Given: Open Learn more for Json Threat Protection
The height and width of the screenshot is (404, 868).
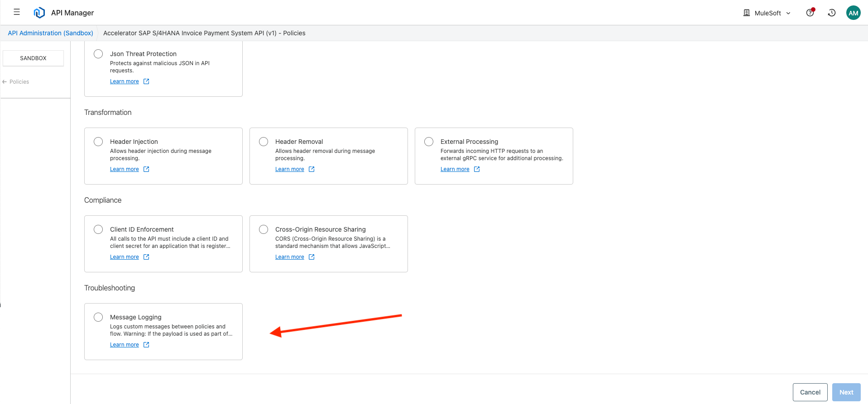Looking at the screenshot, I should click(125, 81).
